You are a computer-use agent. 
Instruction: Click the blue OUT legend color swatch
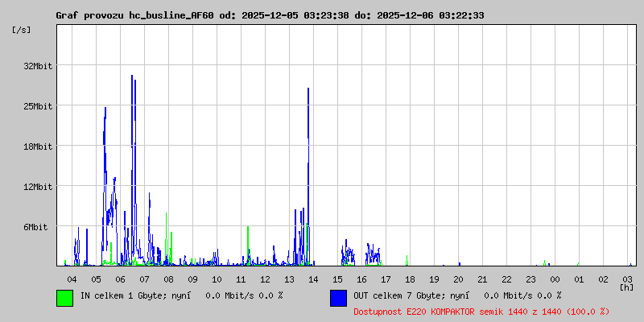[338, 298]
